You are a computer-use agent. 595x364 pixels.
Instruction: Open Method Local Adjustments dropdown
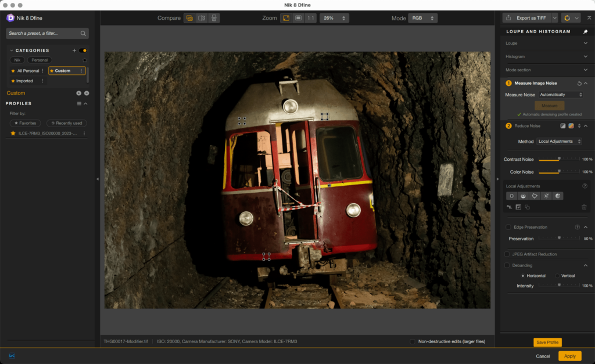[x=560, y=142]
